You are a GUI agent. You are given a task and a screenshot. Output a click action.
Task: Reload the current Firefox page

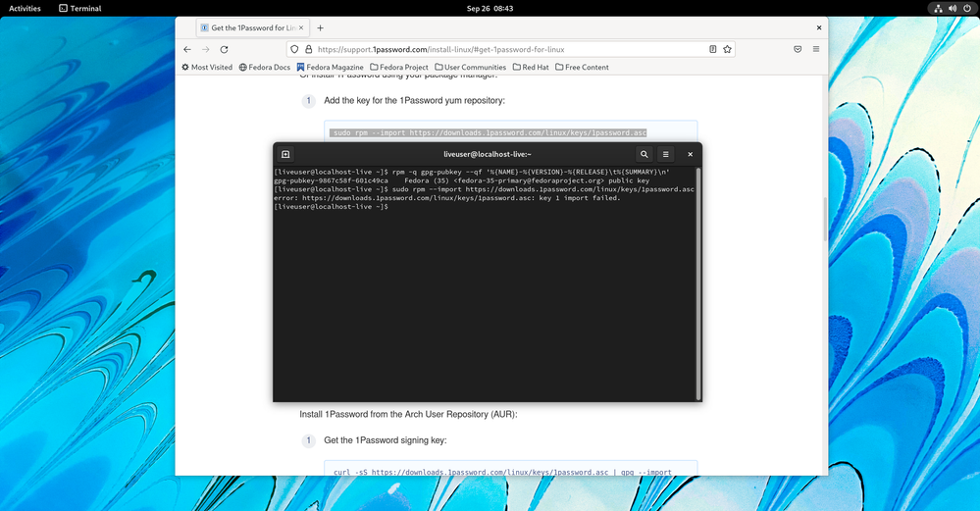(224, 49)
